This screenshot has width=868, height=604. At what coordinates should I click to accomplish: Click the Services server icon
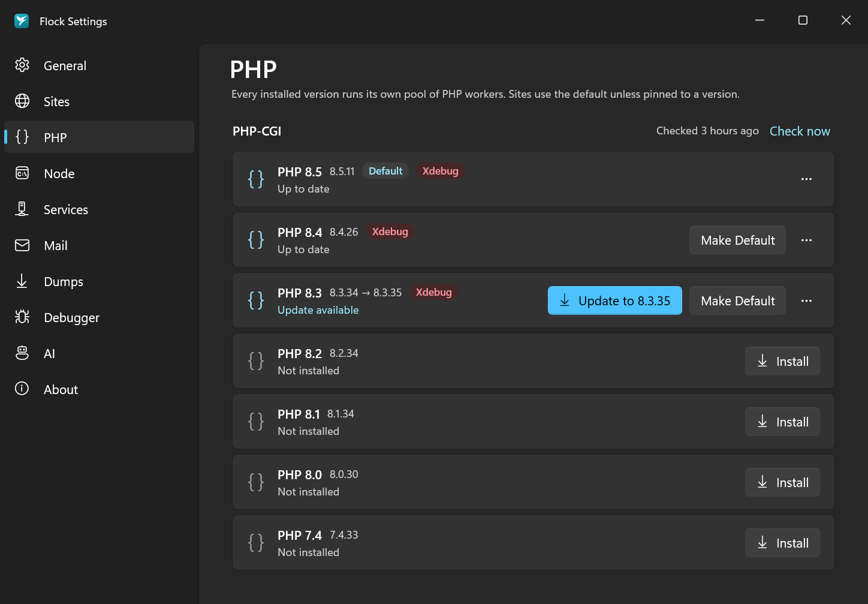pos(22,209)
